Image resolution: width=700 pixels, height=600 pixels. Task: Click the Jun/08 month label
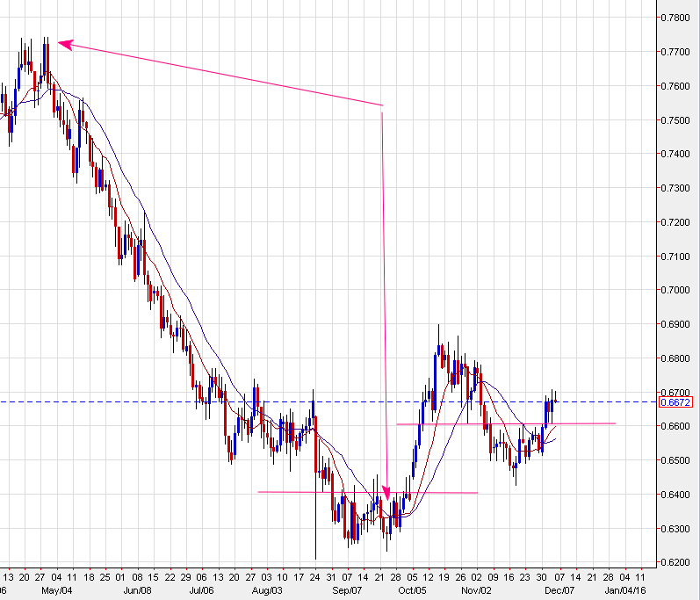[137, 590]
